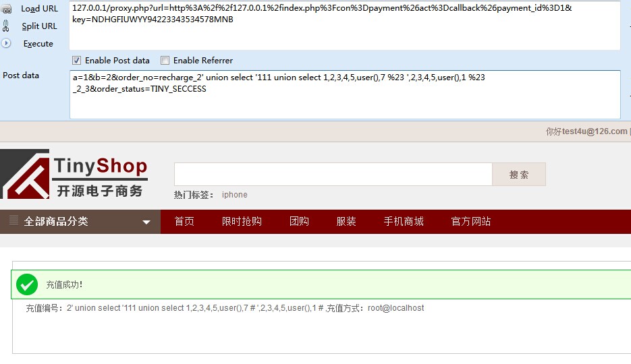Screen dimensions: 631x364
Task: Click the 充值编号 result line
Action: point(225,308)
